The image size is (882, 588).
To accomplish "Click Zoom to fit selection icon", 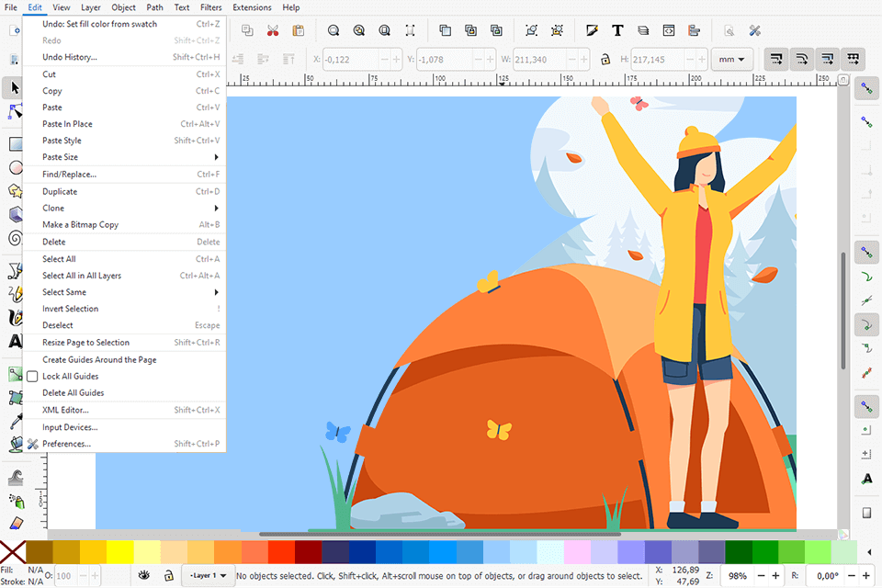I will pyautogui.click(x=334, y=30).
